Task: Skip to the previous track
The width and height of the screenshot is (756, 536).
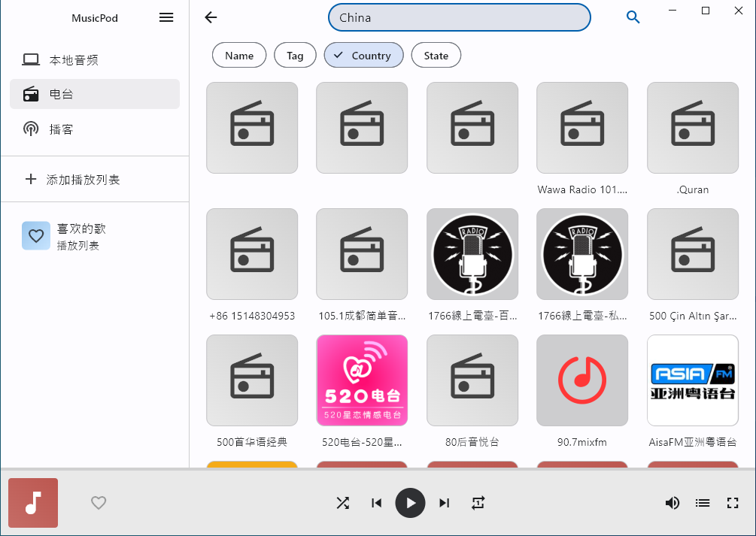Action: [x=377, y=503]
